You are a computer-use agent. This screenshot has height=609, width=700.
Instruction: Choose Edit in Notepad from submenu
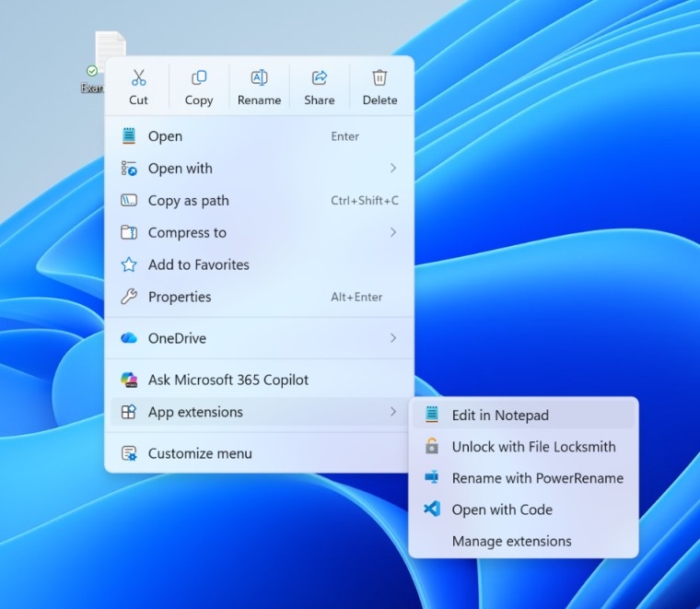pos(524,415)
